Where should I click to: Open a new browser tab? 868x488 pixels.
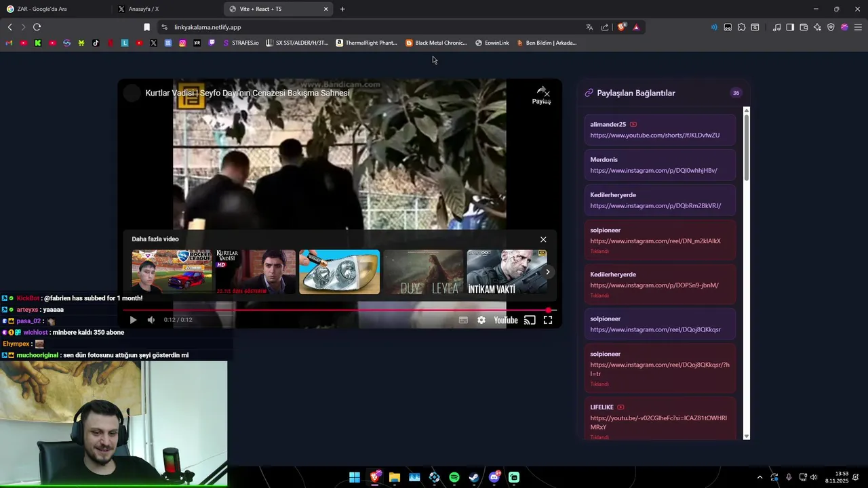coord(342,9)
